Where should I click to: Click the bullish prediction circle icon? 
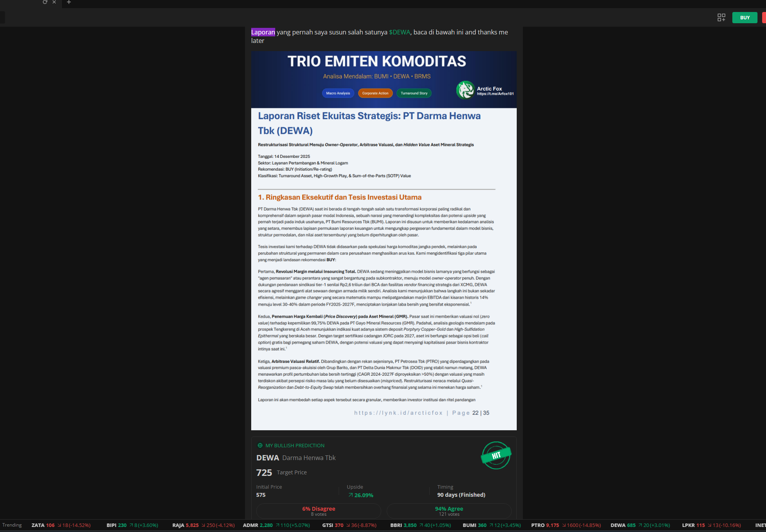[x=260, y=445]
